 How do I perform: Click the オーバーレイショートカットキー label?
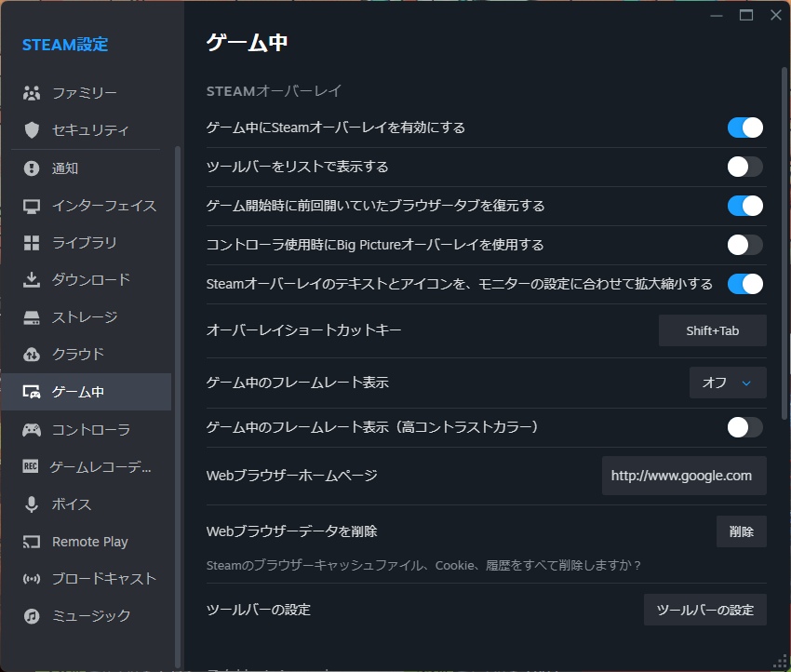pos(303,329)
